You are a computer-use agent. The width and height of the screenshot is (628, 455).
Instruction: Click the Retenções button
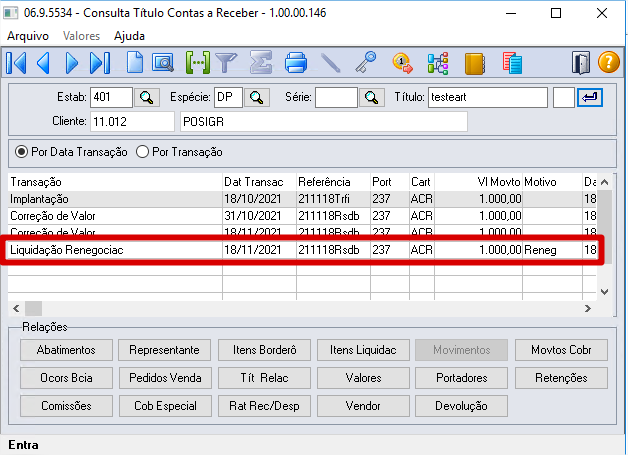click(561, 378)
